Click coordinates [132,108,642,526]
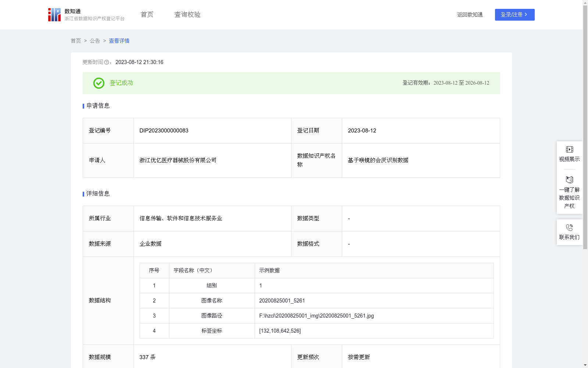The width and height of the screenshot is (588, 368). pos(280,331)
